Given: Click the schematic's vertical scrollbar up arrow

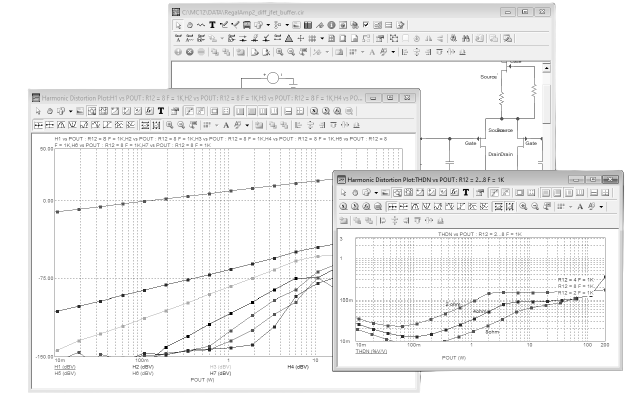Looking at the screenshot, I should (x=546, y=68).
